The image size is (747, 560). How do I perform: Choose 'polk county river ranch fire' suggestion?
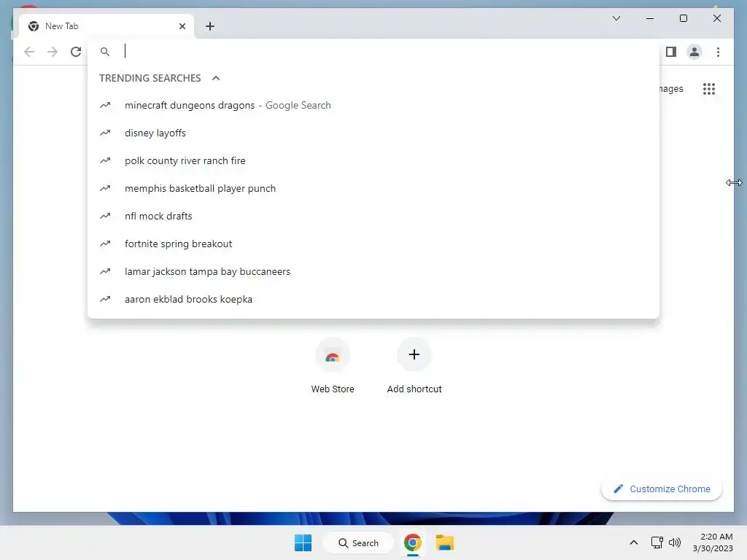[x=373, y=160]
